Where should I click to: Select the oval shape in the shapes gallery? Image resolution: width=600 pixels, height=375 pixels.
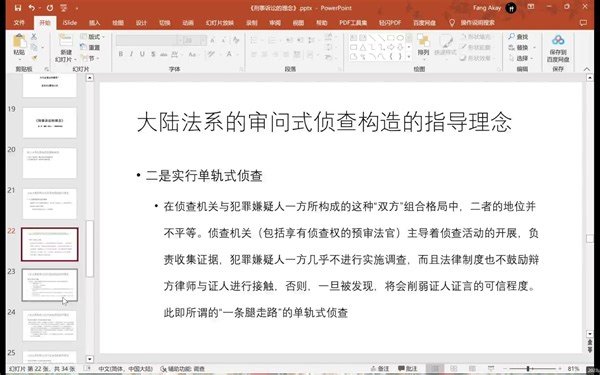point(400,38)
